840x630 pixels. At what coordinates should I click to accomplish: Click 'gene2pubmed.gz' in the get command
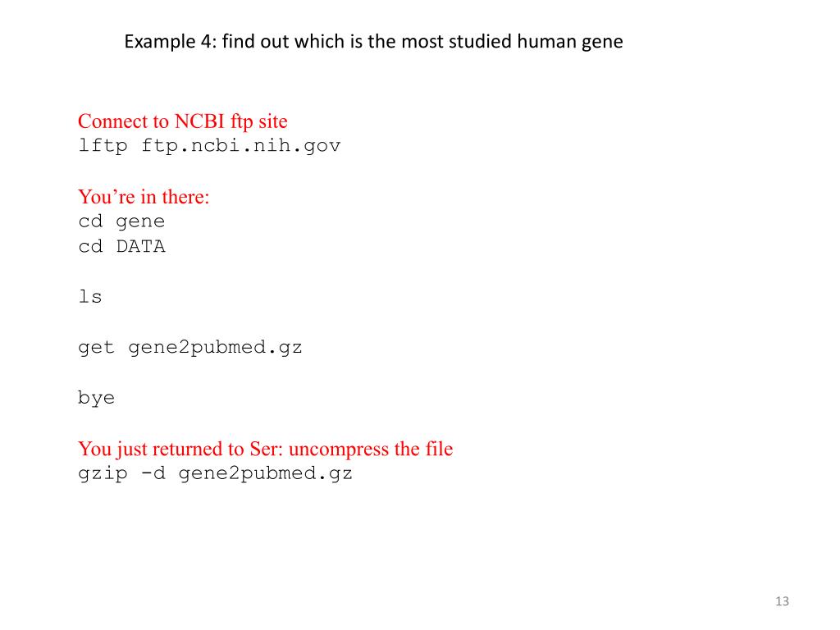pyautogui.click(x=216, y=348)
